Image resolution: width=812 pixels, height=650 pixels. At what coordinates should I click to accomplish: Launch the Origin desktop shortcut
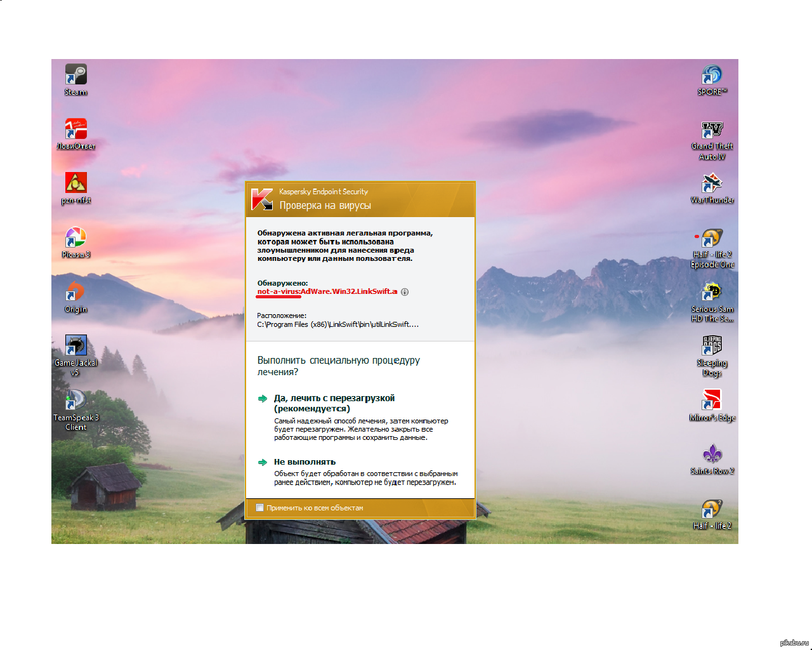pyautogui.click(x=75, y=297)
